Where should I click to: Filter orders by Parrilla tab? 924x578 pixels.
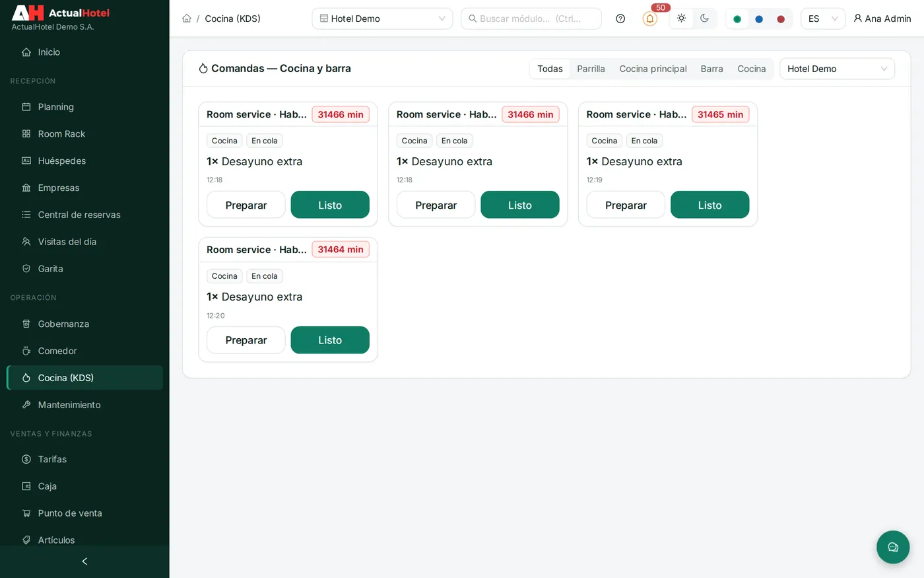pos(591,69)
